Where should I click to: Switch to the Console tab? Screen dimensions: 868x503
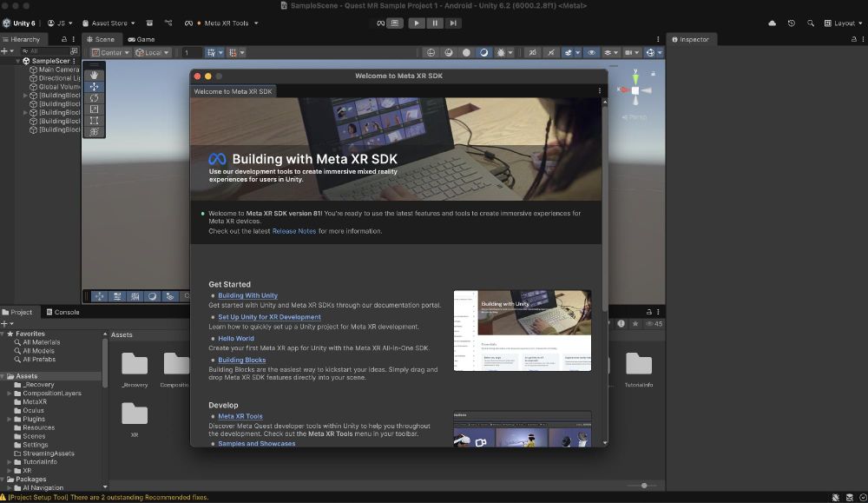pos(62,312)
